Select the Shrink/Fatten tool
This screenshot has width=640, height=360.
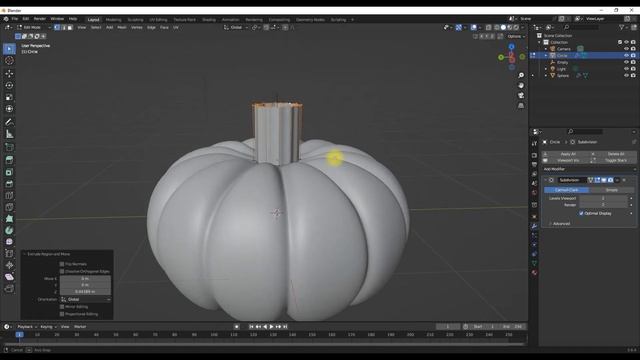9,265
